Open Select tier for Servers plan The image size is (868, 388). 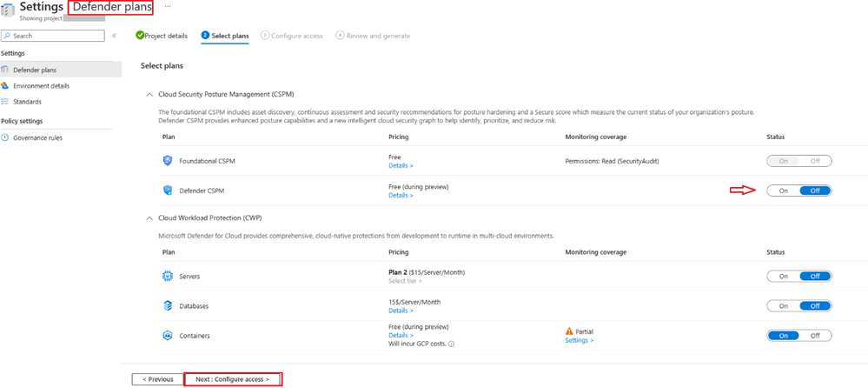405,281
